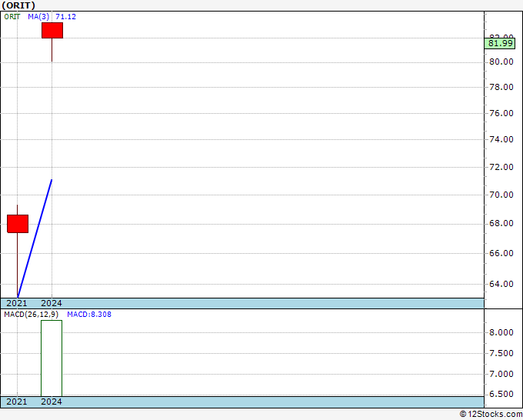Click the 64.00 price axis label
523x420 pixels.
(501, 284)
